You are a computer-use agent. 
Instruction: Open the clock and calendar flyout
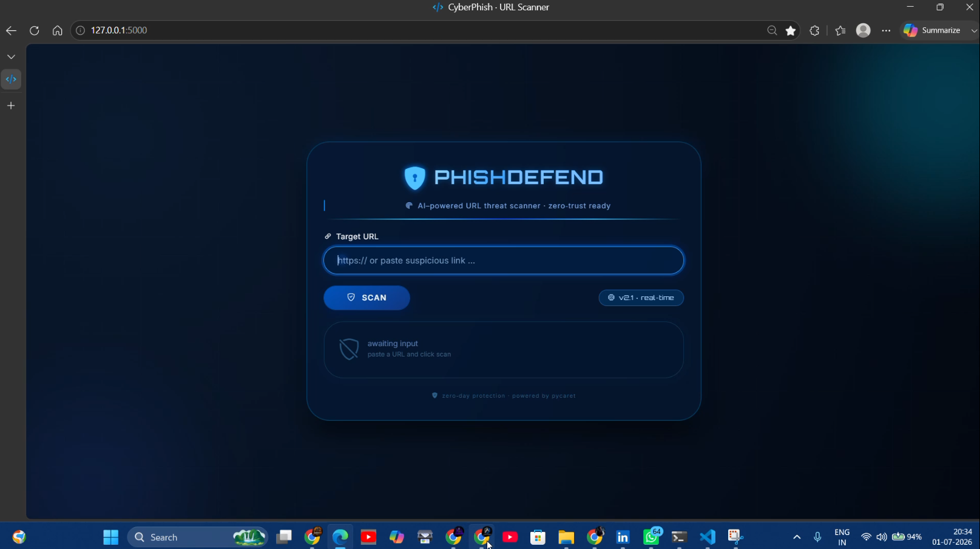pyautogui.click(x=952, y=537)
